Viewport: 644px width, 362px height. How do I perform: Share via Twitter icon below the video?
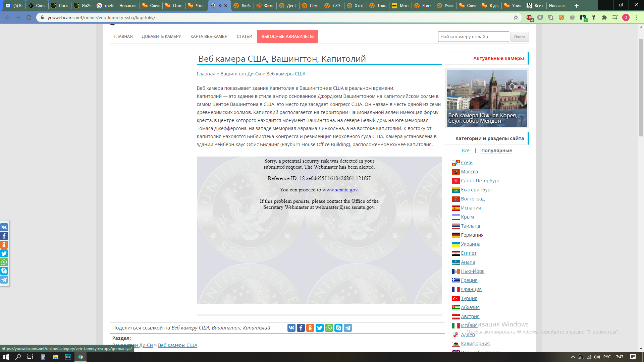[x=319, y=328]
